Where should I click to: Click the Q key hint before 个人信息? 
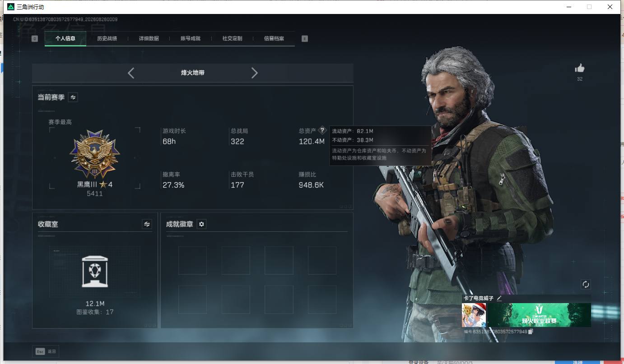pos(35,39)
